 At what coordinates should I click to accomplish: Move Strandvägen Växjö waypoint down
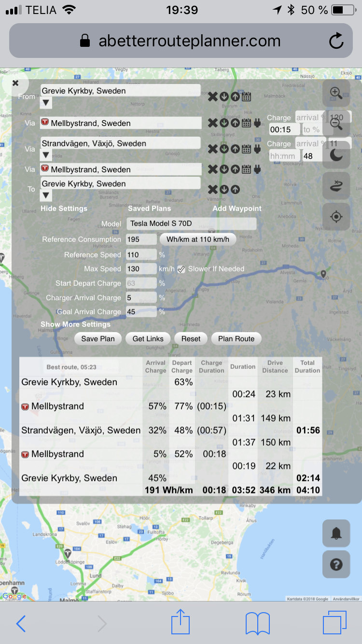click(224, 149)
